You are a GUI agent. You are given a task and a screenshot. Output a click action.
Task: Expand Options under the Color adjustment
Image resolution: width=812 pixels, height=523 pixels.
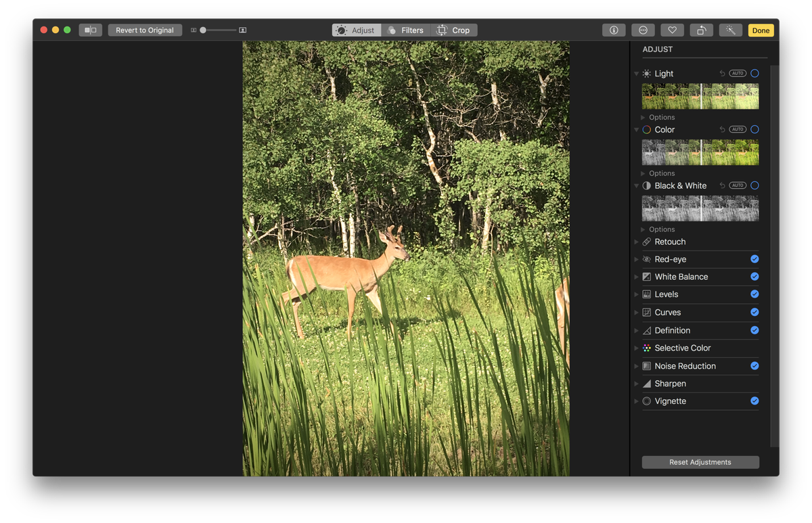point(660,173)
